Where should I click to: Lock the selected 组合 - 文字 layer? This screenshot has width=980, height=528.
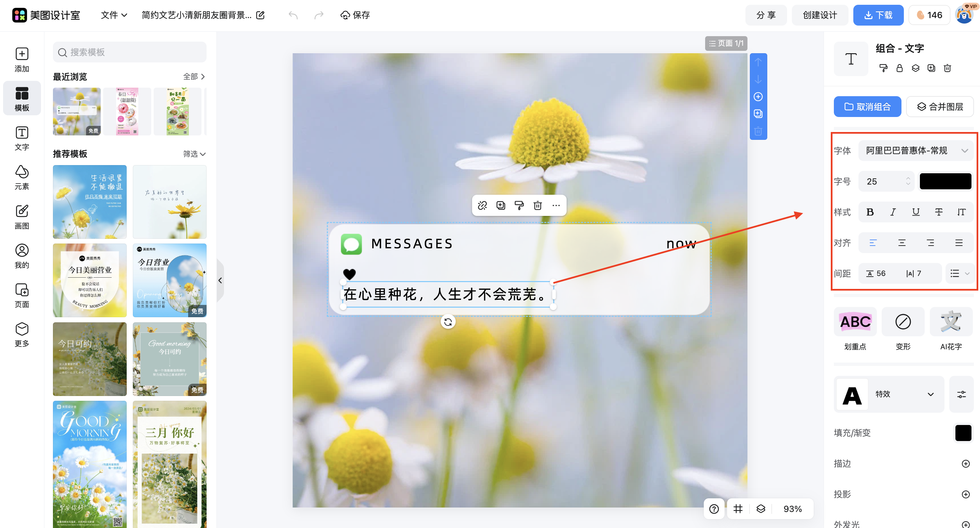[899, 68]
